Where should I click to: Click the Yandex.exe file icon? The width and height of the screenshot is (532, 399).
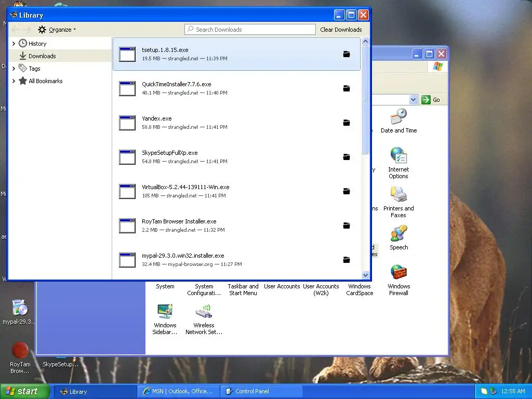(127, 123)
